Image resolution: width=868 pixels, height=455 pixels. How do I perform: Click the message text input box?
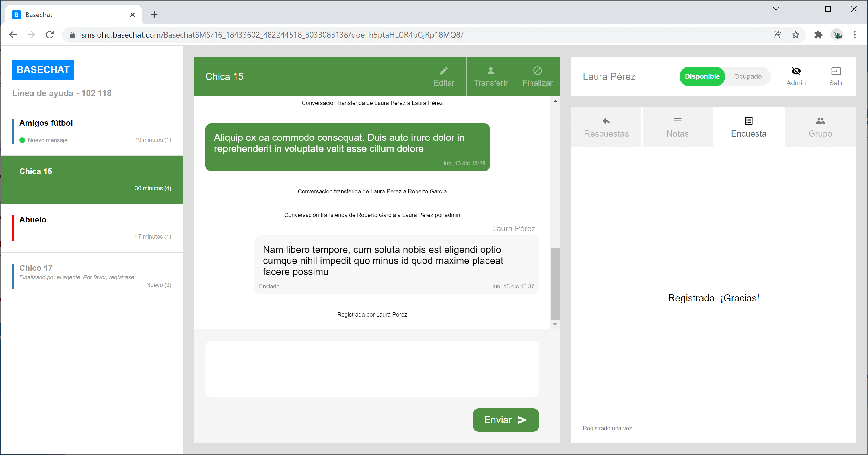point(372,369)
